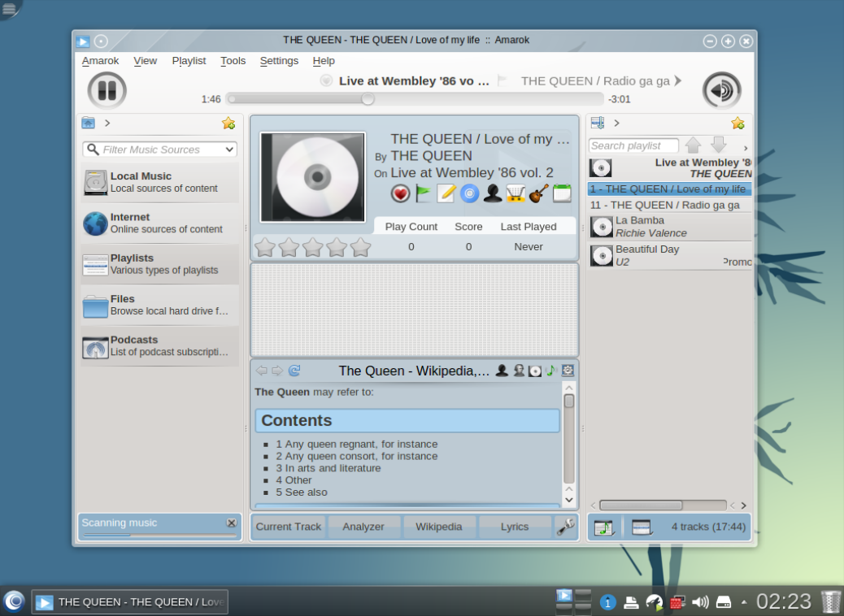Seek using the playback progress slider
844x616 pixels.
(x=368, y=99)
